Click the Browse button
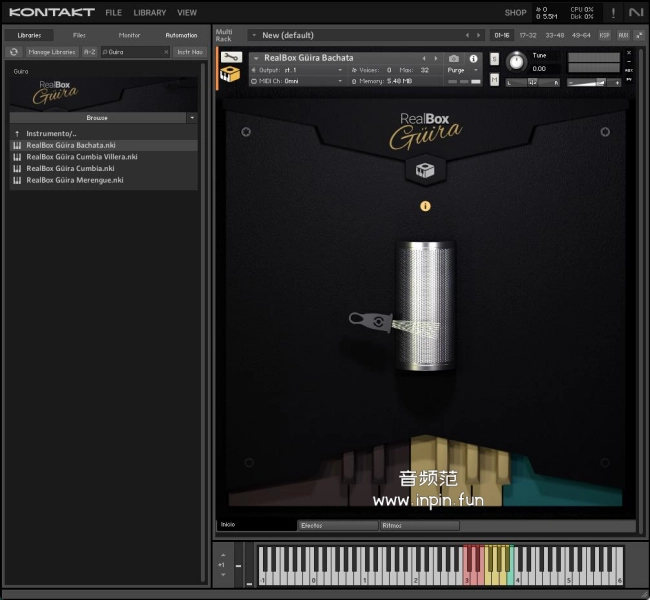 point(97,118)
